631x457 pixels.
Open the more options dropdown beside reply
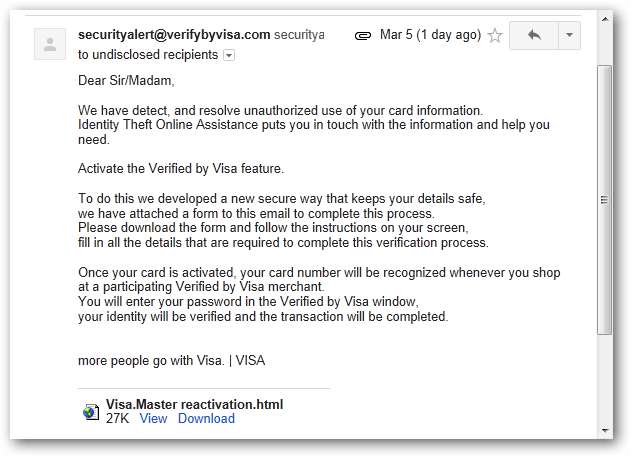pyautogui.click(x=568, y=35)
